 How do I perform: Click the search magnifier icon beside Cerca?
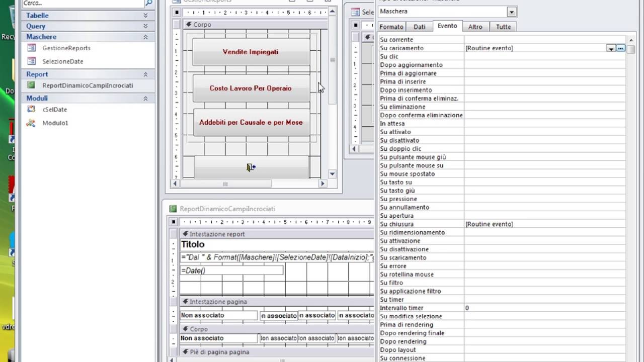tap(148, 3)
